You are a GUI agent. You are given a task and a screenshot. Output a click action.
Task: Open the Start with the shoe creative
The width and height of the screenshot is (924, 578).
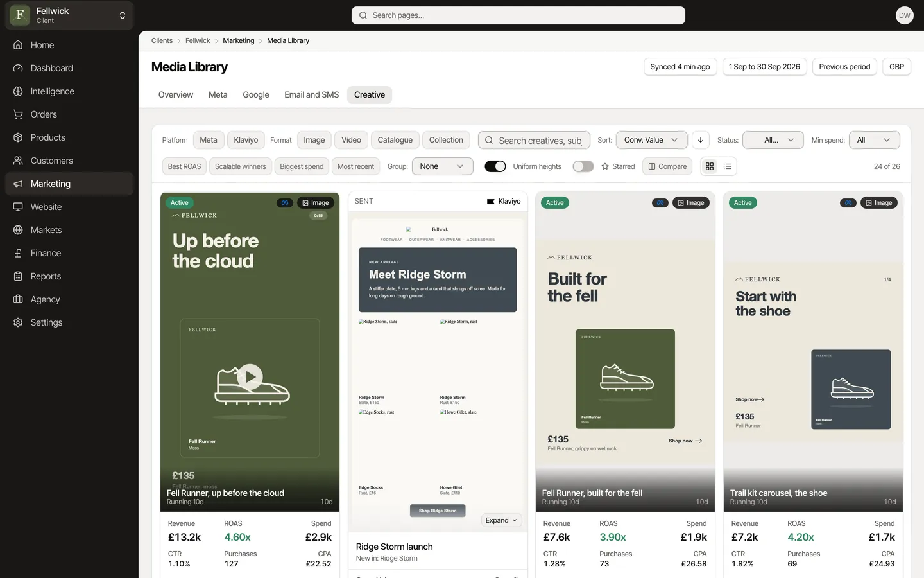(x=813, y=351)
